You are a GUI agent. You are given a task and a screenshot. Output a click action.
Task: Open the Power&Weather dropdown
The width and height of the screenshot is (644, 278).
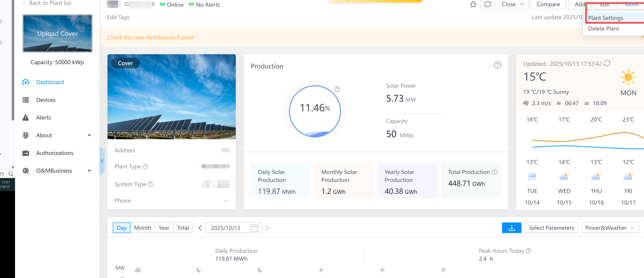coord(610,228)
